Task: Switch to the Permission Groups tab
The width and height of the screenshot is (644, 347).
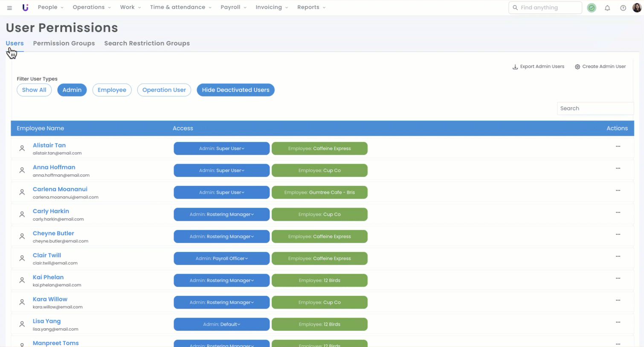Action: 64,43
